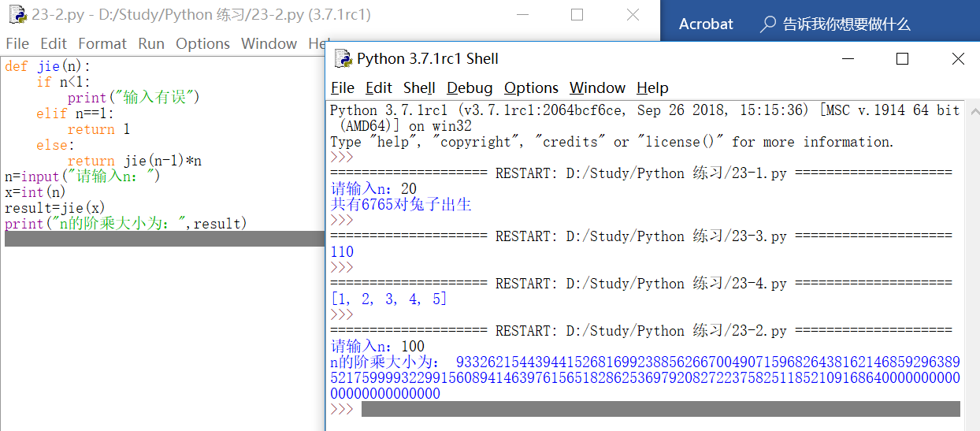Open the Run menu in the editor window
The image size is (980, 431).
(x=151, y=43)
